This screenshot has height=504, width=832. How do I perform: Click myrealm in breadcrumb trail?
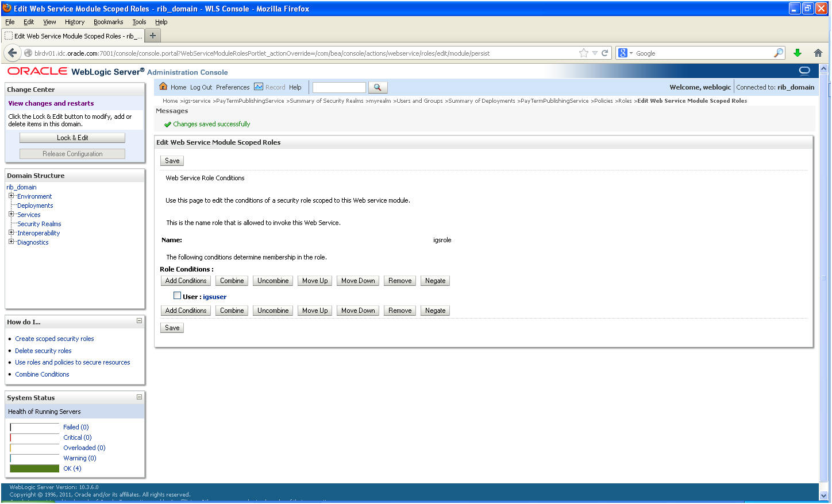point(380,100)
